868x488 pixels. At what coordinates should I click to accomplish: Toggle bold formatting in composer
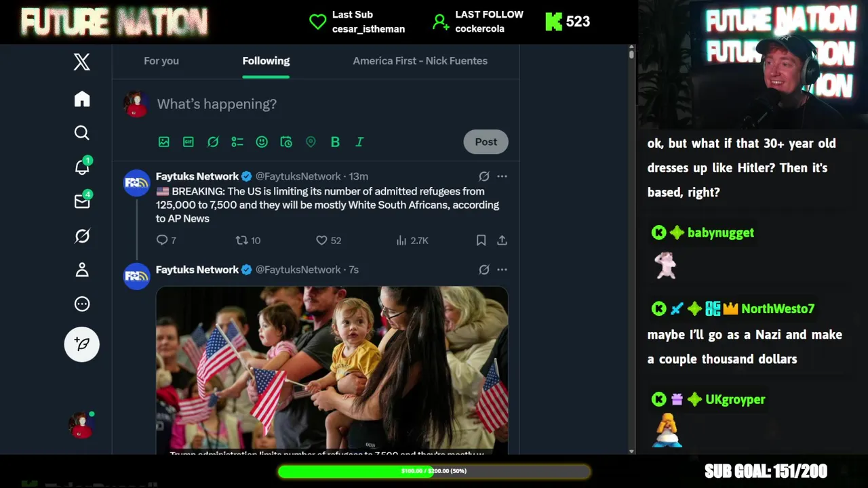pyautogui.click(x=335, y=142)
